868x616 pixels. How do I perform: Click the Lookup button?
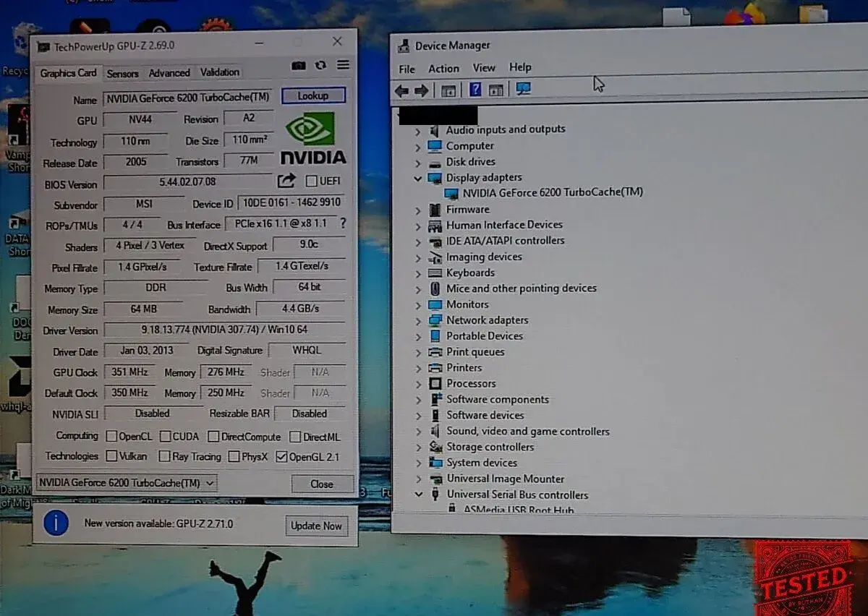pos(313,95)
